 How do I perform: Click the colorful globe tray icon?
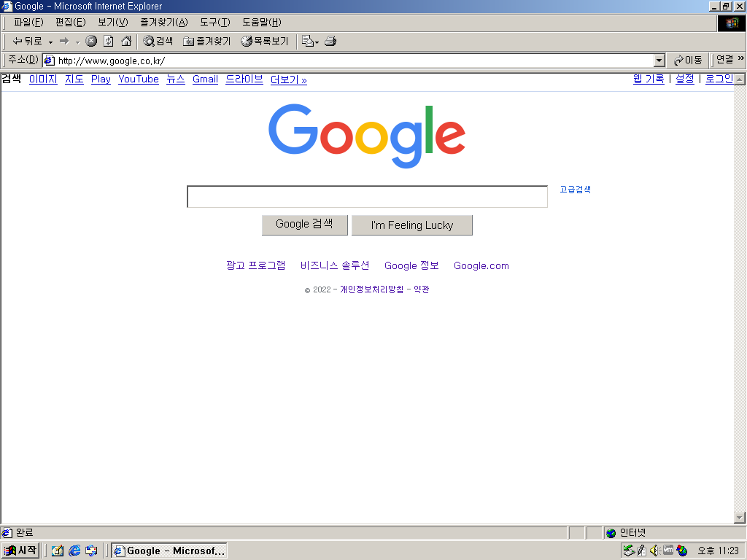[x=682, y=551]
